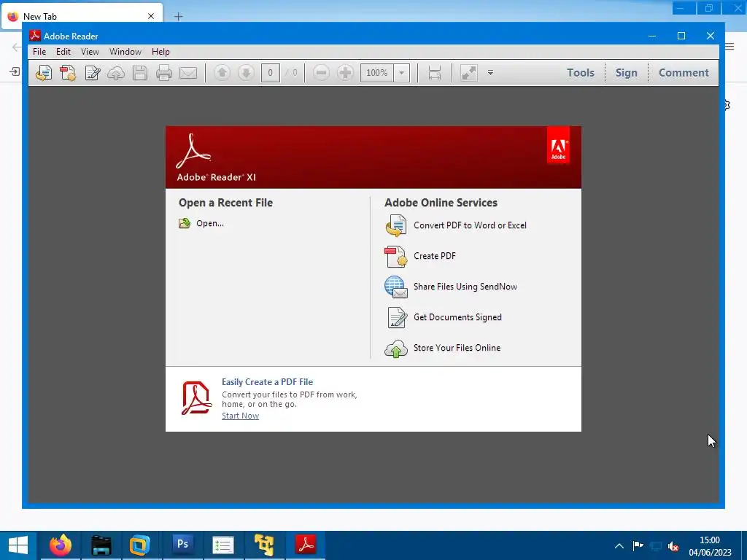Open the View menu

(x=90, y=52)
